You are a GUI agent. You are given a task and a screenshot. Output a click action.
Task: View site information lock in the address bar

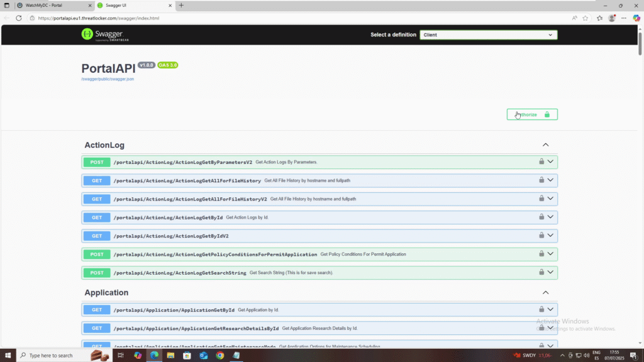coord(32,18)
